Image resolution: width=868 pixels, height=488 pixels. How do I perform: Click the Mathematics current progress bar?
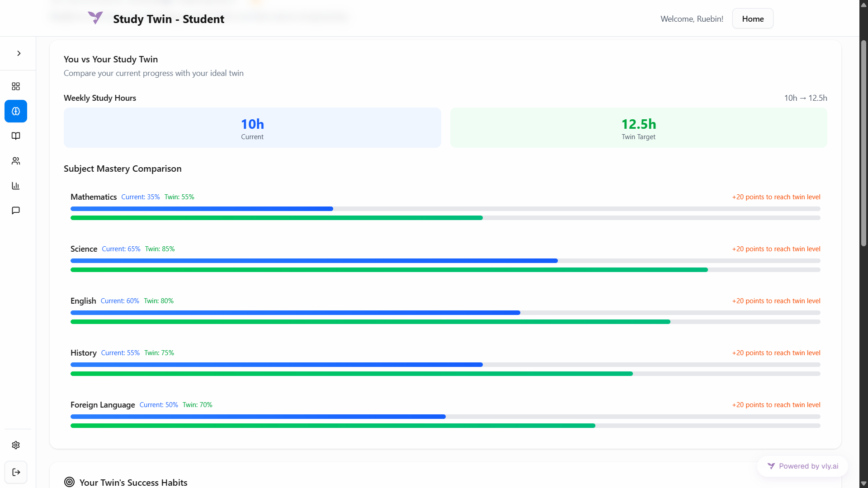point(202,209)
